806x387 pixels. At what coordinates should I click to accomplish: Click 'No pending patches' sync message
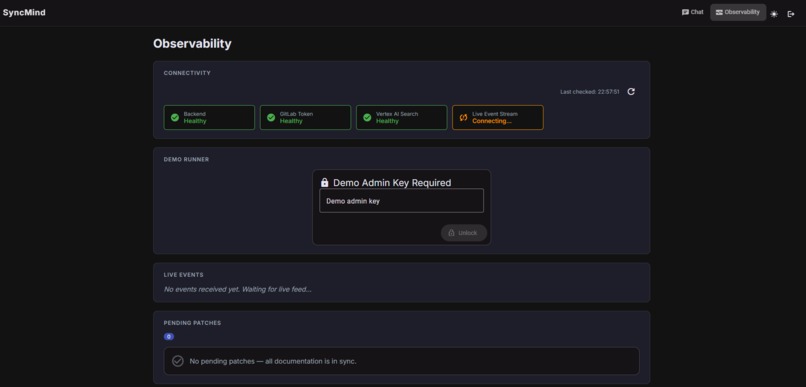click(x=273, y=361)
